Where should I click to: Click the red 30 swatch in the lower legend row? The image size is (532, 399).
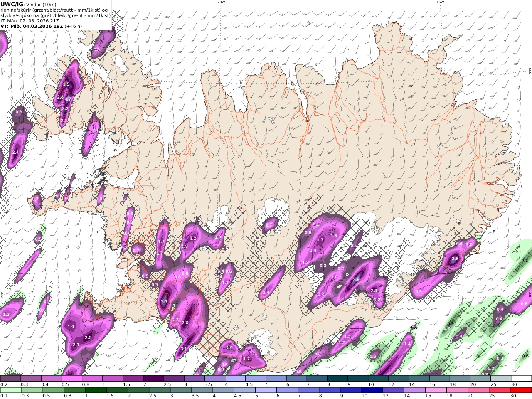[x=521, y=390]
